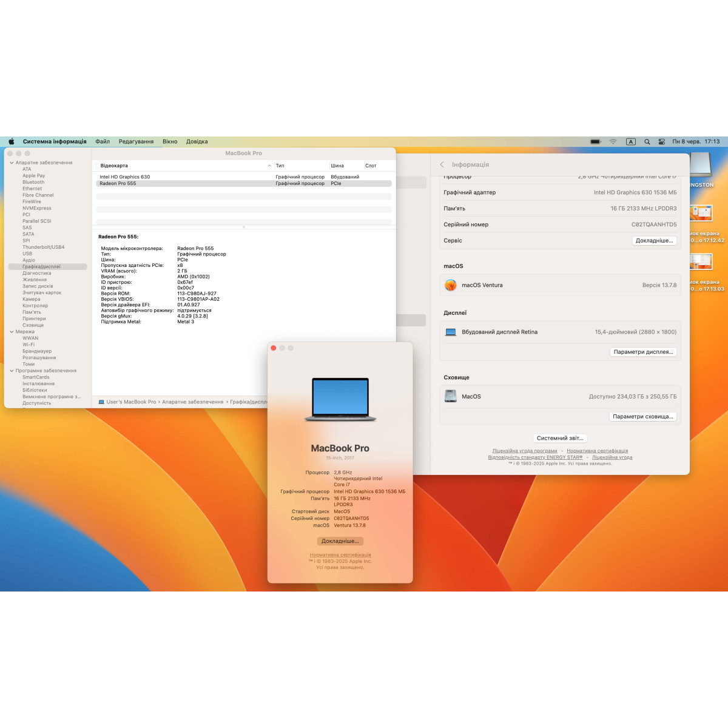Select Apple Pay in the sidebar
The width and height of the screenshot is (728, 728).
coord(33,176)
